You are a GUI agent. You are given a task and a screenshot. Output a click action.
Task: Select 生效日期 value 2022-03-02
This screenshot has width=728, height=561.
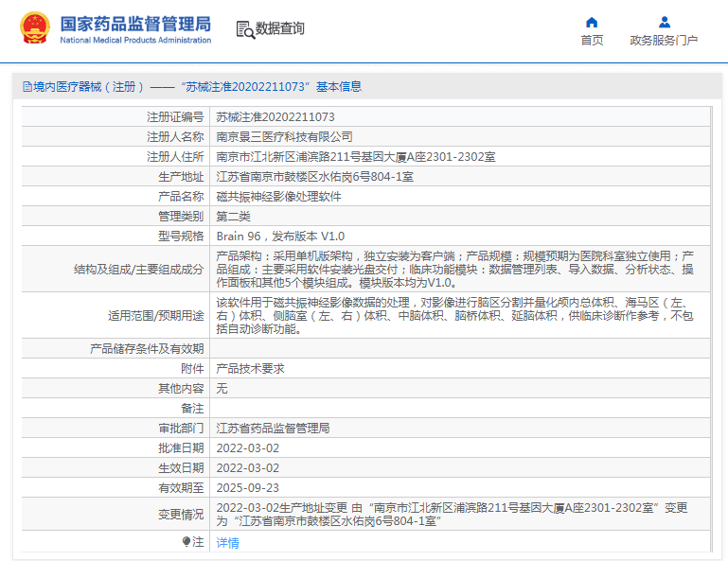(248, 468)
